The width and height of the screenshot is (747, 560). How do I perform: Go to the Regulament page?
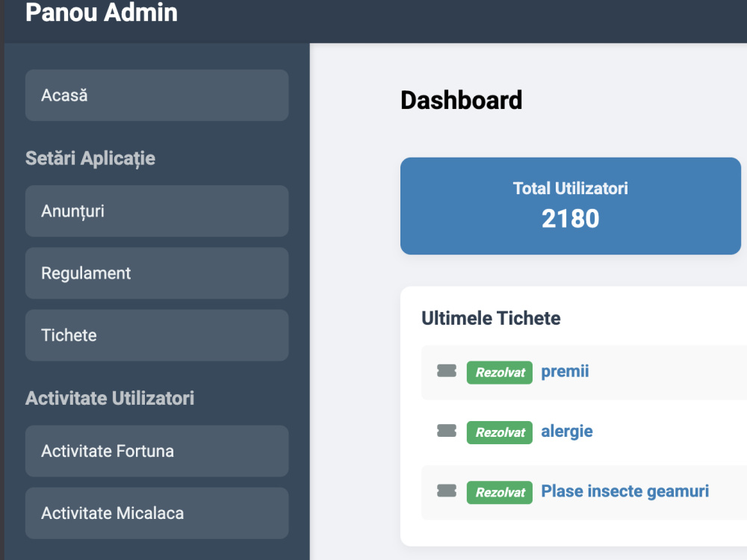157,273
